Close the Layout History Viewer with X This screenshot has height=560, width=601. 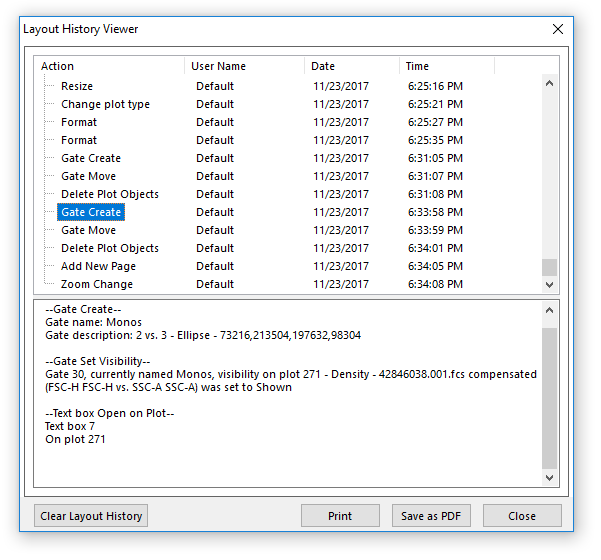click(x=558, y=29)
